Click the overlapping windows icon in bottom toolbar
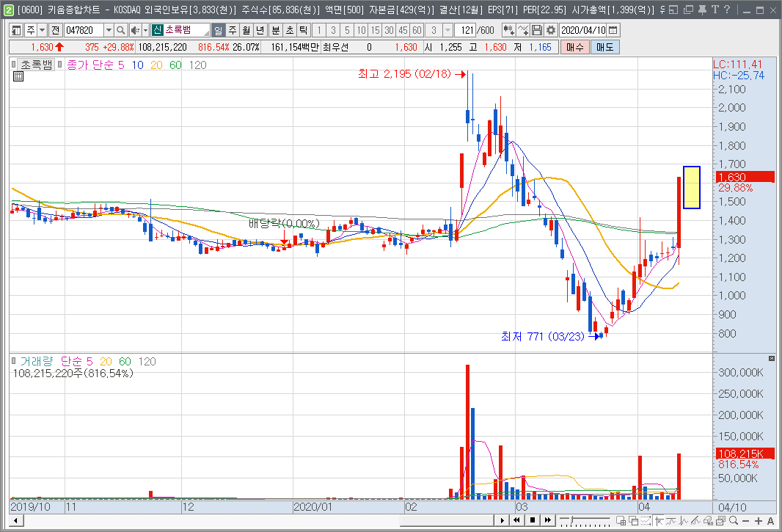Image resolution: width=782 pixels, height=532 pixels. coord(633,520)
